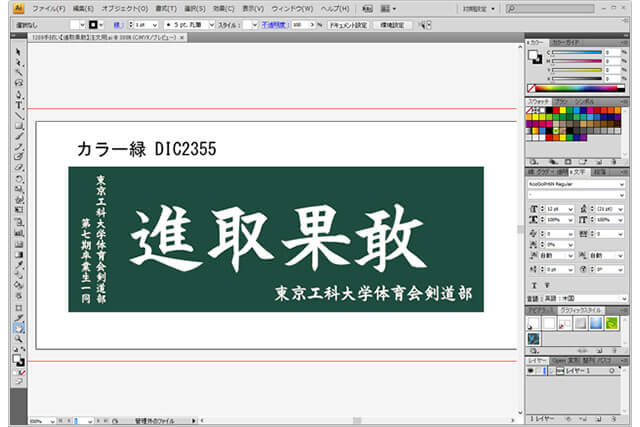Click fill/stroke indicator in Color panel
Screen dimensions: 640x427
coord(535,57)
